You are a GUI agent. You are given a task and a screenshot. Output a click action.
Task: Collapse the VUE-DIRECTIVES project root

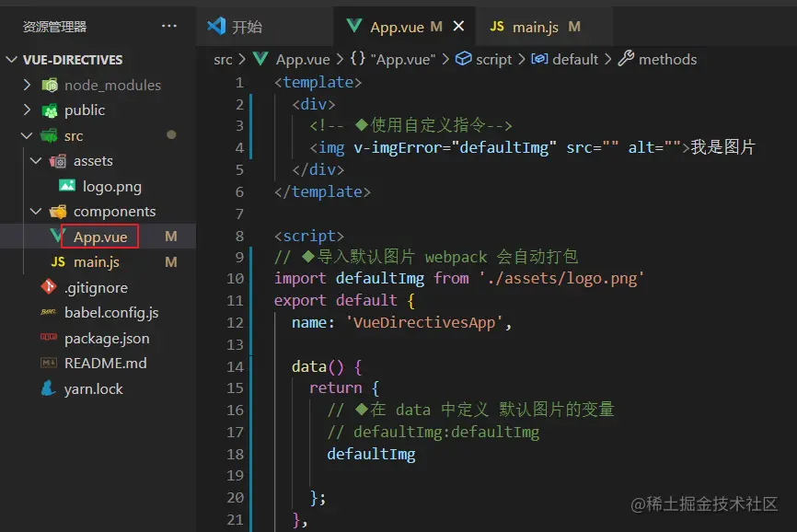[12, 60]
